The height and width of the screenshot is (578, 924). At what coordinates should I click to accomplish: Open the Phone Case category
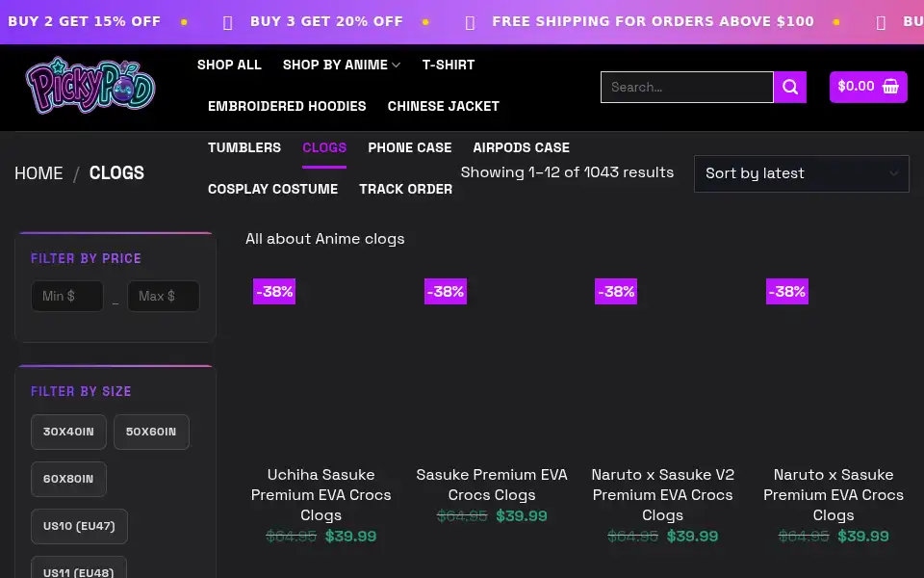[x=410, y=147]
